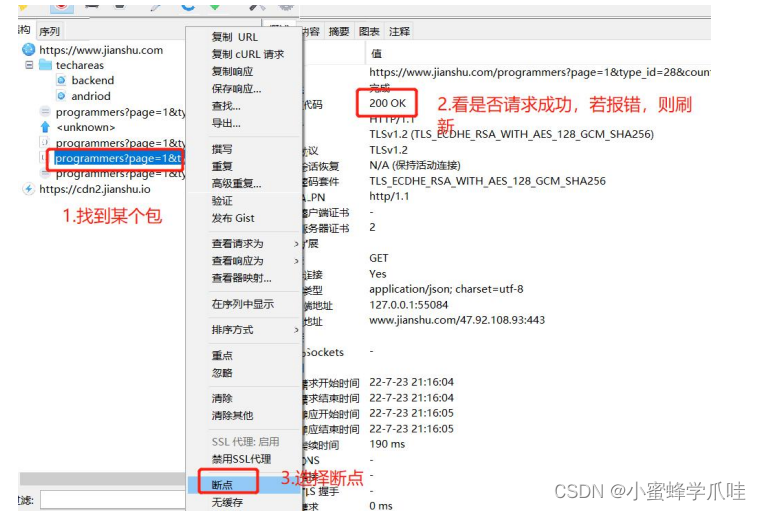Click the 190 ms duration value
Screen dimensions: 761x511
(x=387, y=444)
